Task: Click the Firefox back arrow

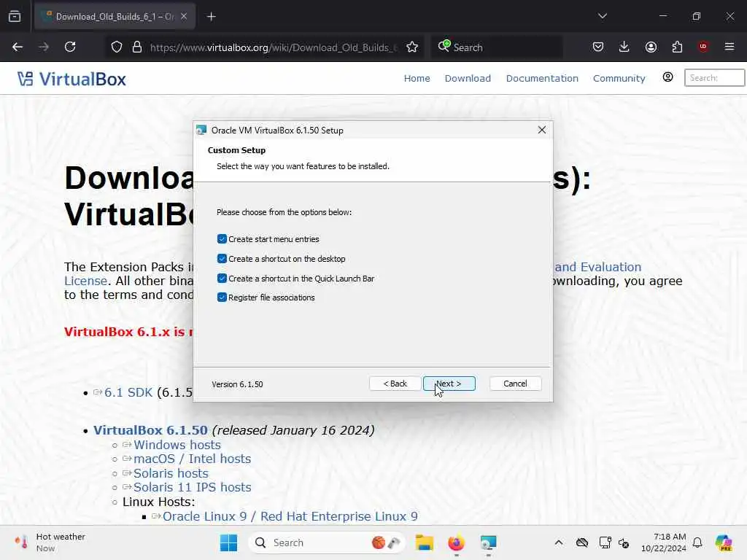Action: (18, 47)
